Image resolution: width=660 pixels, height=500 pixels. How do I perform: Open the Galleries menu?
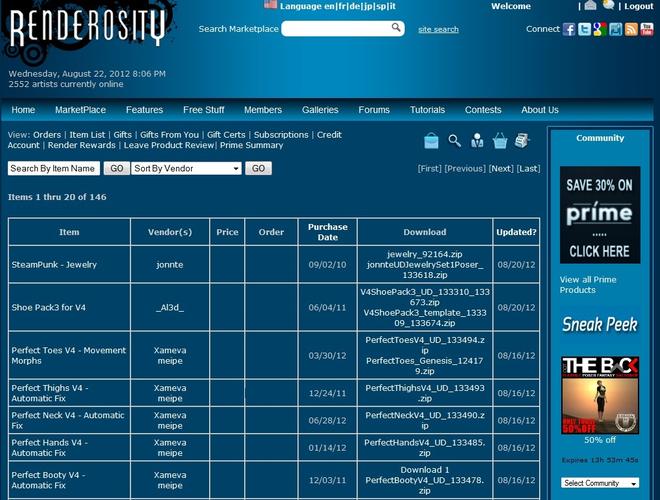click(320, 110)
